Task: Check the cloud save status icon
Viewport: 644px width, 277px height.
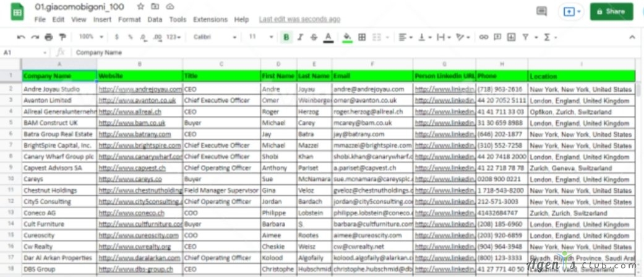Action: click(x=170, y=7)
